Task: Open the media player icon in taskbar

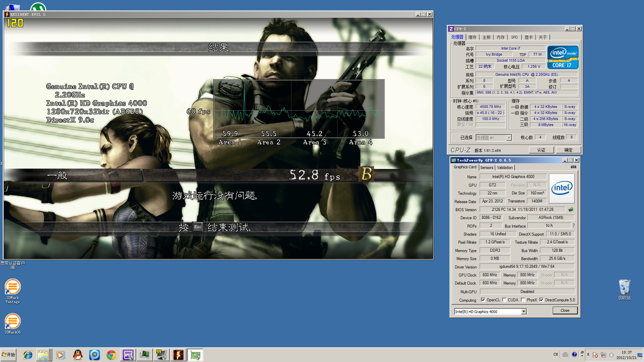Action: (60, 355)
